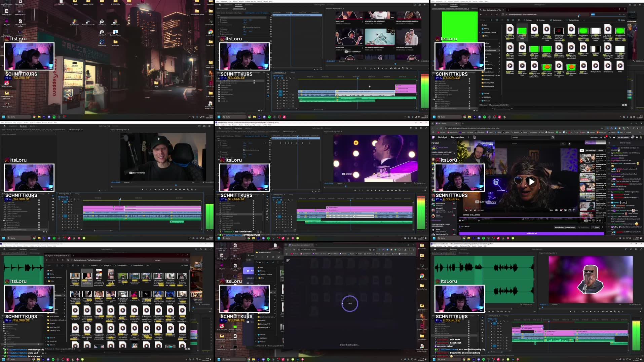Expand 'Netzwerk' in flash-search Explorer tree

coord(480,101)
